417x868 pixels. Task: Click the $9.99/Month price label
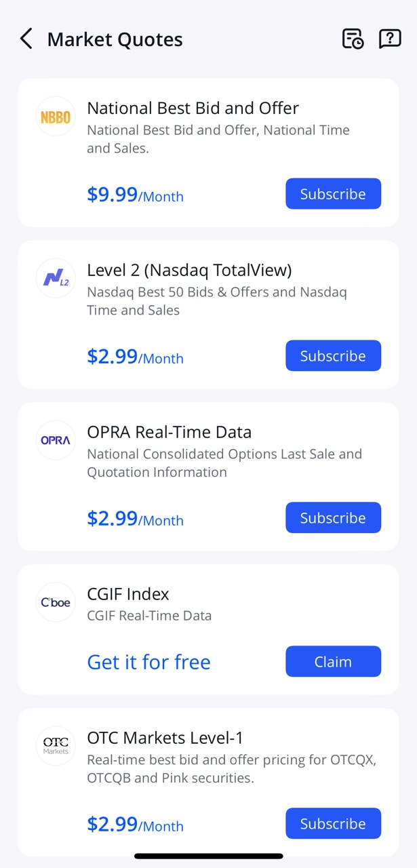tap(135, 195)
